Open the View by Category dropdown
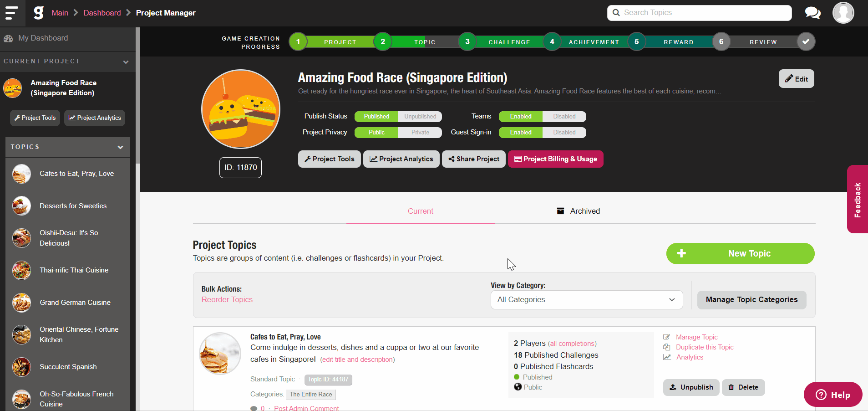 click(x=587, y=300)
